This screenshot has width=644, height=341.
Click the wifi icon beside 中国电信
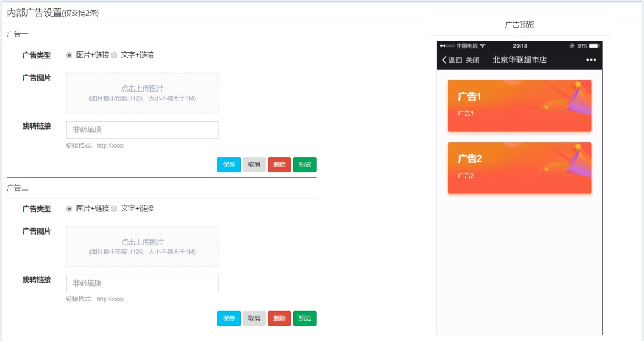[483, 46]
